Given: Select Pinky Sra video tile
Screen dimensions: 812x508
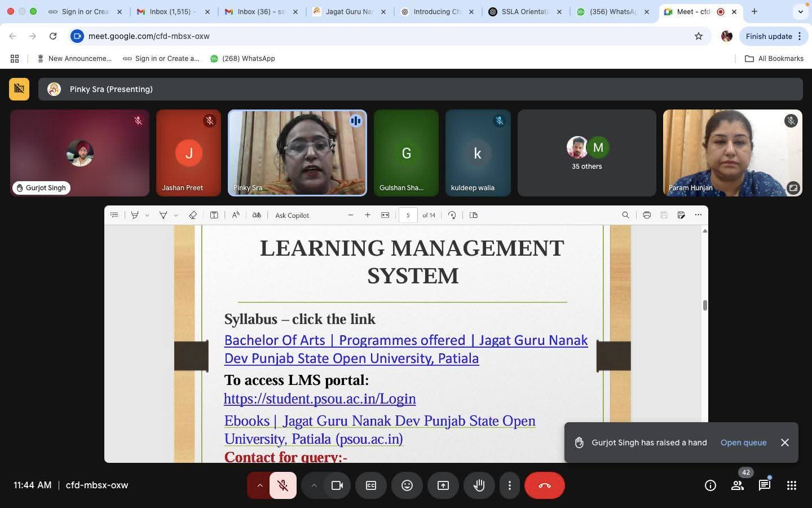Looking at the screenshot, I should 297,153.
